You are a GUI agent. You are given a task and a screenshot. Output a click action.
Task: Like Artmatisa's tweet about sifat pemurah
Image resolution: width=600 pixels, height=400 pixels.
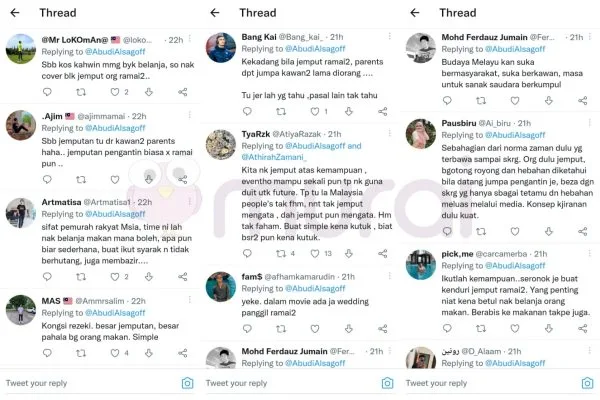[115, 276]
